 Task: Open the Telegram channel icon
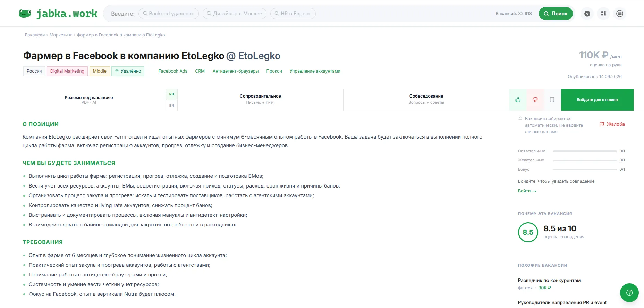(587, 14)
